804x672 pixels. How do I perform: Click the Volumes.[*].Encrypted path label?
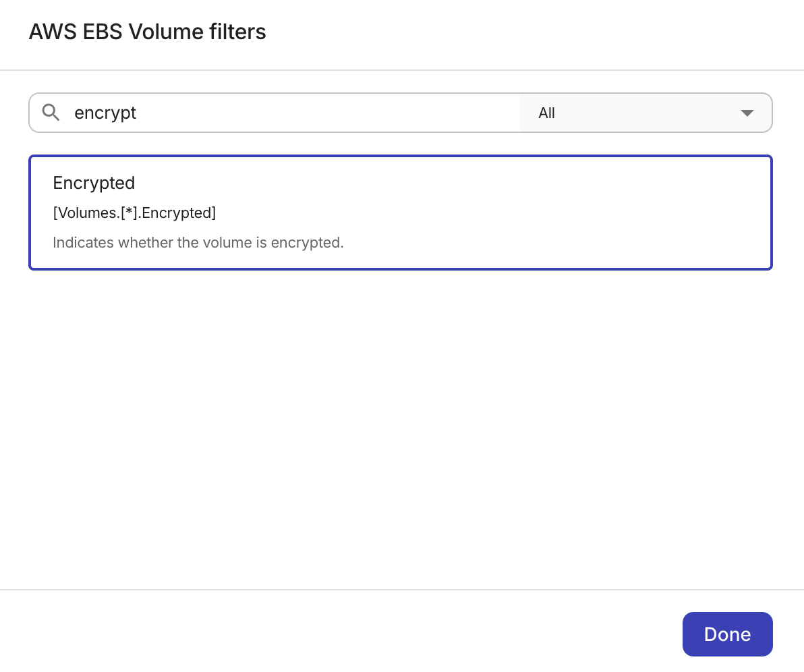(134, 213)
